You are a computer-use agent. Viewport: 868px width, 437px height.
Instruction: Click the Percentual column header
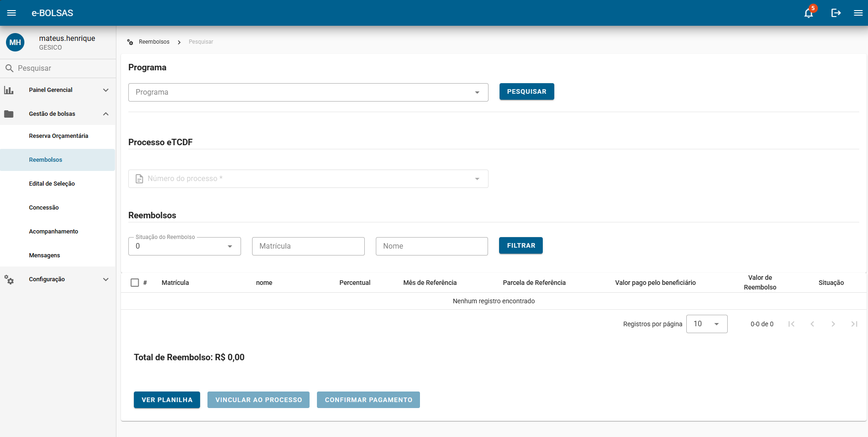[355, 283]
